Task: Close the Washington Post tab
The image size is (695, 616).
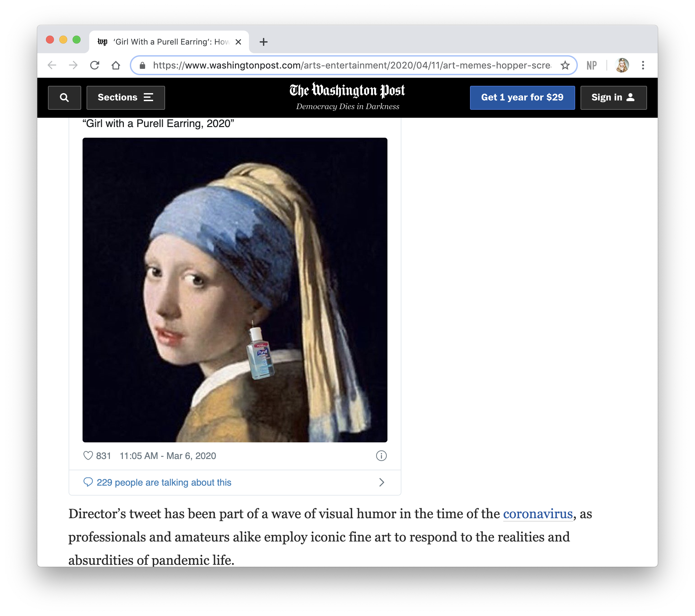Action: click(x=238, y=42)
